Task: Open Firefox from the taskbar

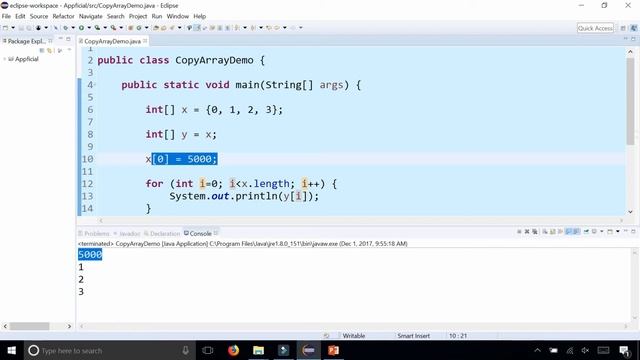Action: click(x=233, y=350)
